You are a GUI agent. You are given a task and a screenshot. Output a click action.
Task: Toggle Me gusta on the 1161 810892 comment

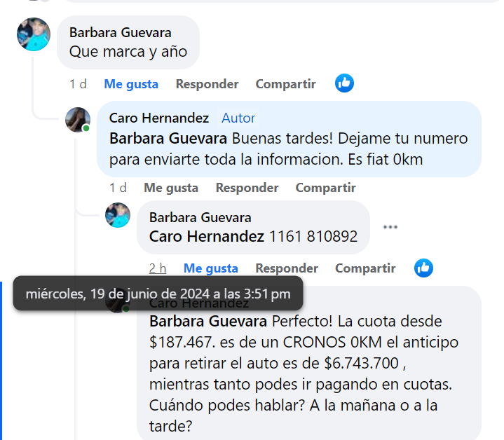point(211,268)
